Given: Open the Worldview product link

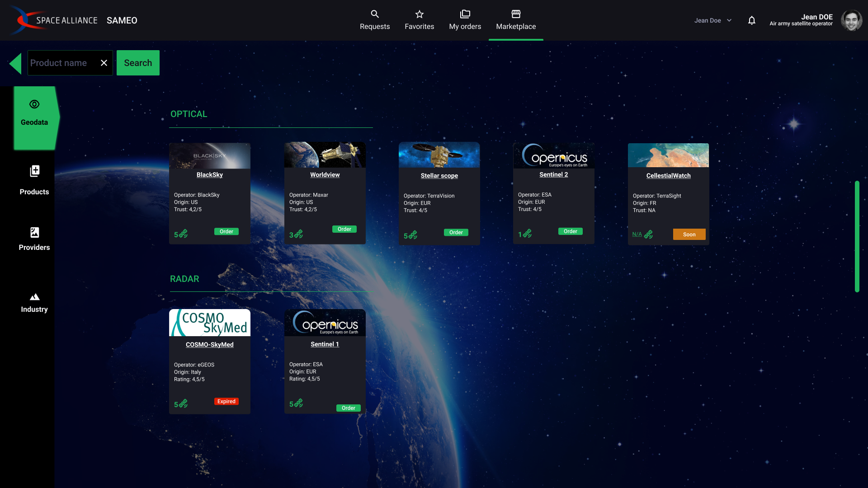Looking at the screenshot, I should coord(325,175).
